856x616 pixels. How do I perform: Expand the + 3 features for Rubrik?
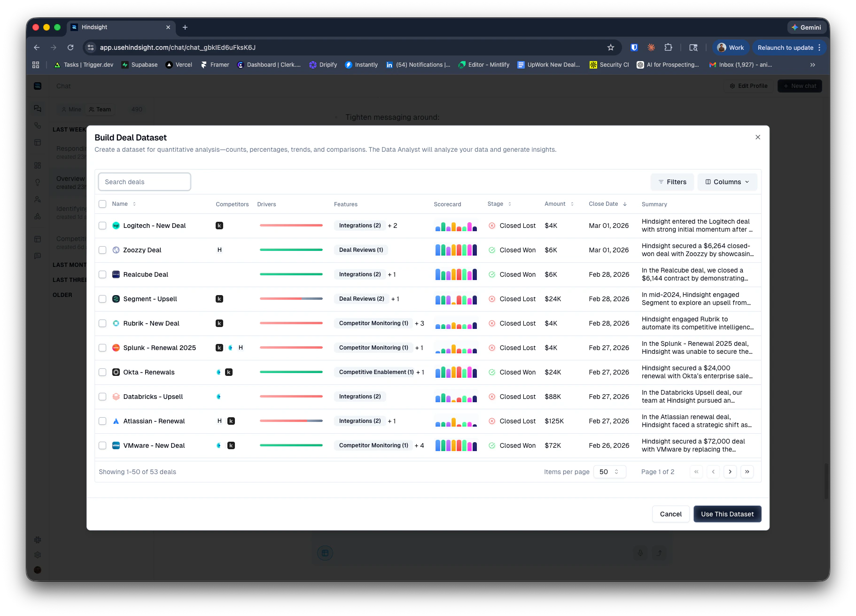pyautogui.click(x=419, y=323)
